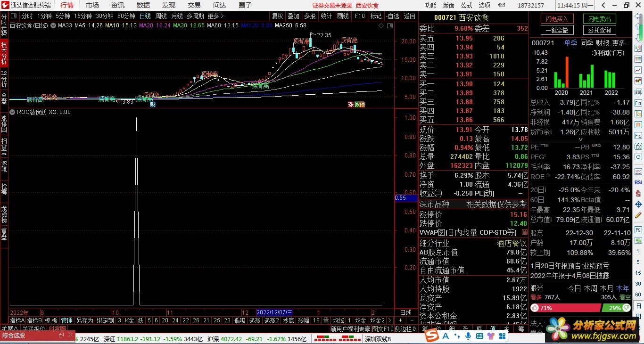This screenshot has height=344, width=644.
Task: Select the pencil drawing tool icon
Action: click(638, 215)
